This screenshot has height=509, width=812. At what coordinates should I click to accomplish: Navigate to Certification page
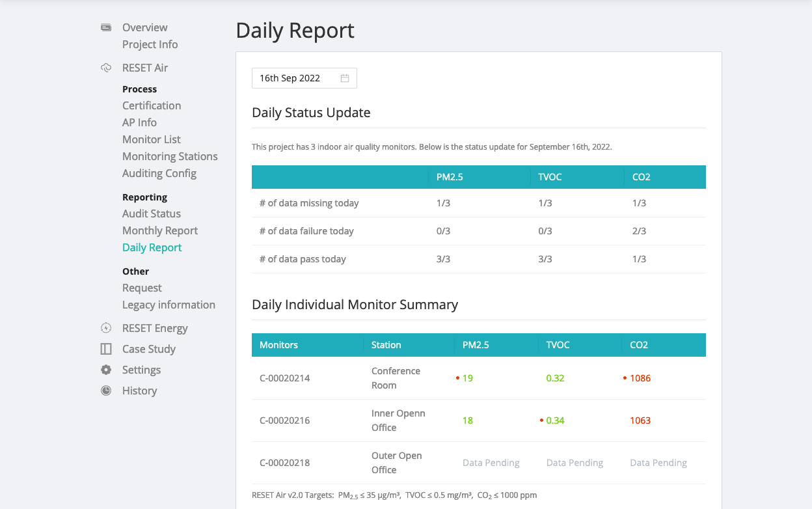pos(152,105)
